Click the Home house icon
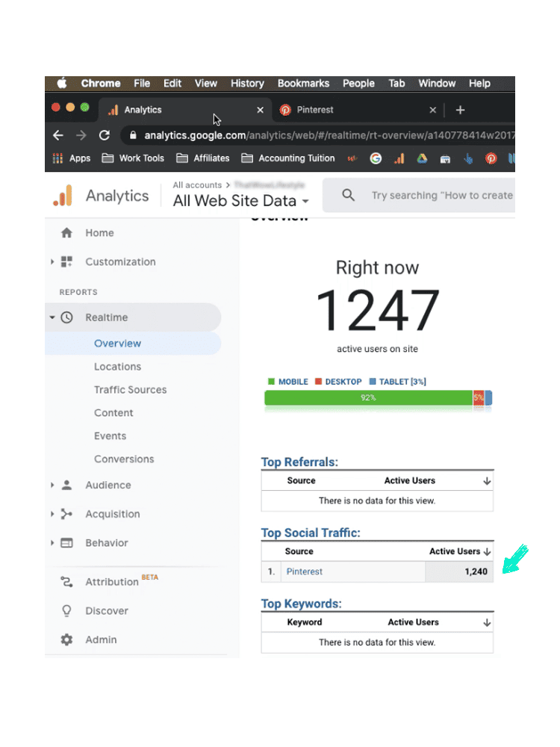The height and width of the screenshot is (747, 560). click(x=66, y=232)
